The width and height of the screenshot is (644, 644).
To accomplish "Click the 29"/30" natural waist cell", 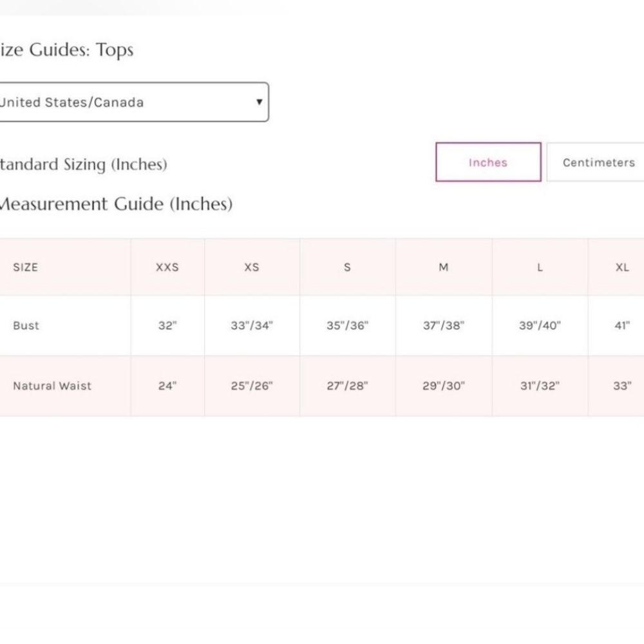I will (x=444, y=386).
